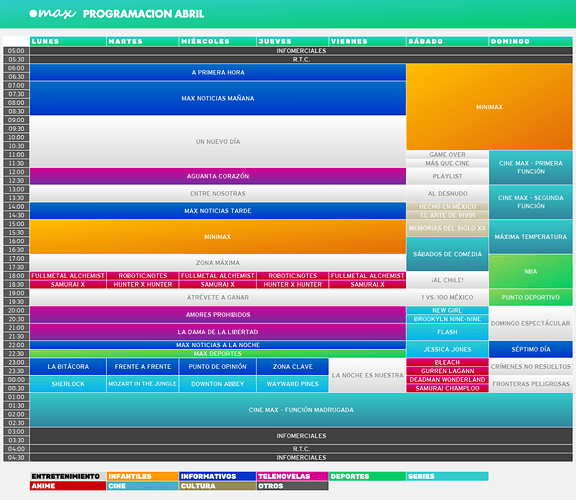Select the MÁXIMA TEMPERATURA block

pyautogui.click(x=531, y=237)
